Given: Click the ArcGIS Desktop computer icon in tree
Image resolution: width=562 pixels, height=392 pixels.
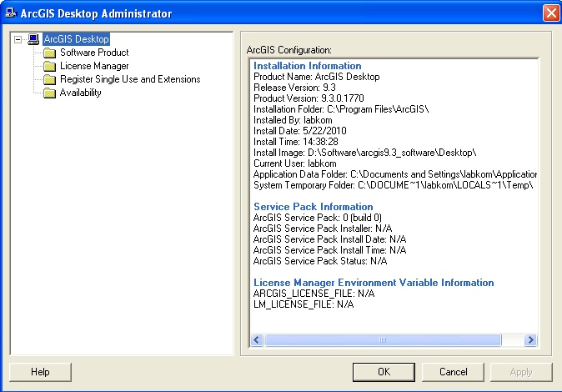Looking at the screenshot, I should pos(33,39).
